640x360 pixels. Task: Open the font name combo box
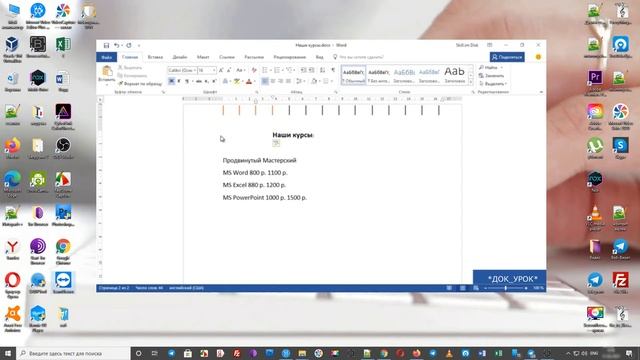tap(182, 70)
